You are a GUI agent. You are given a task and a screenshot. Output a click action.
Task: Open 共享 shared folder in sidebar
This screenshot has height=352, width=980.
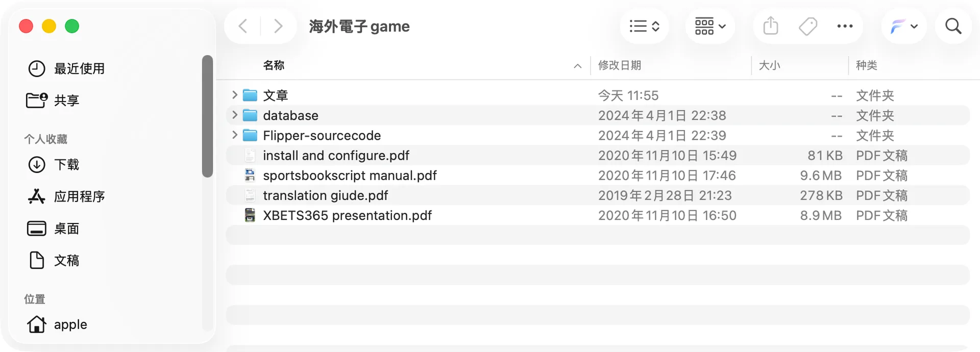click(53, 100)
